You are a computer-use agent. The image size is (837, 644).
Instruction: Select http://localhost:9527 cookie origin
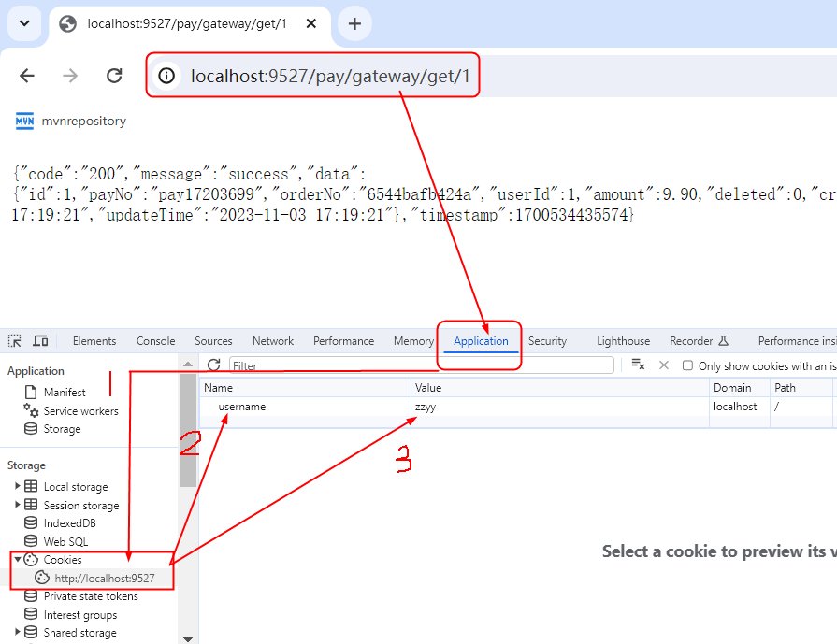pyautogui.click(x=105, y=579)
